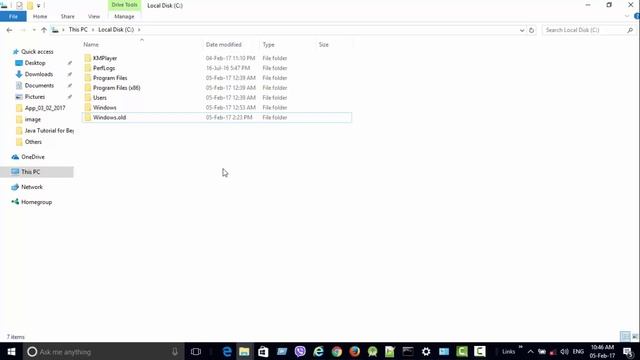The width and height of the screenshot is (640, 360).
Task: Open the image folder in sidebar
Action: point(33,120)
